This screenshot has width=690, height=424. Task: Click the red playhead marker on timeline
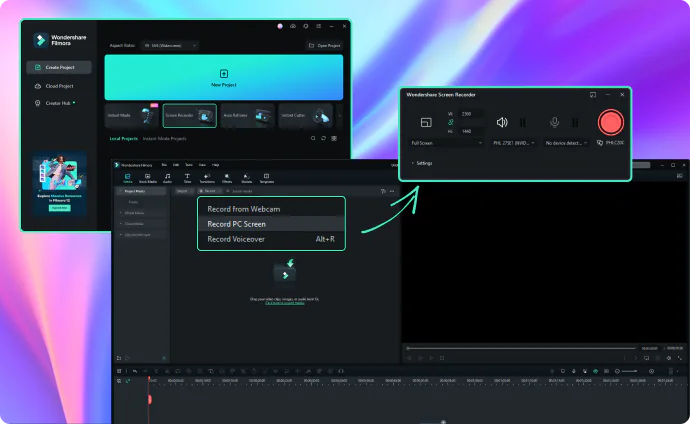[x=150, y=399]
